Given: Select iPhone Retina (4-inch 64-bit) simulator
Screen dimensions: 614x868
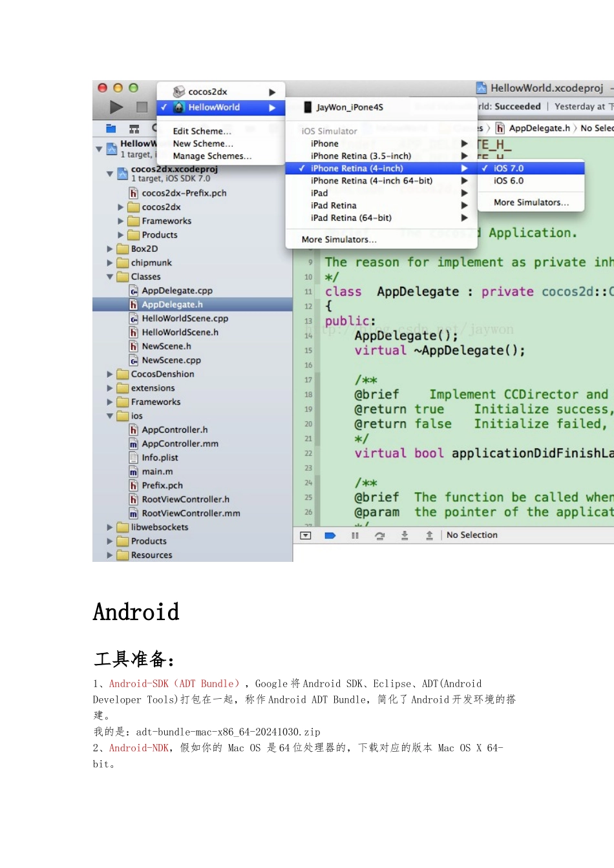Looking at the screenshot, I should coord(381,181).
